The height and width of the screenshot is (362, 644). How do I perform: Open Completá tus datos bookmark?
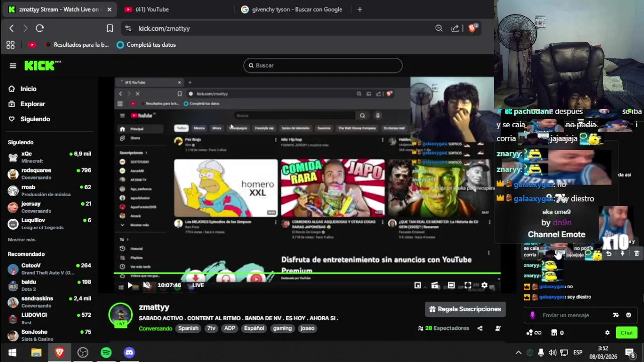(146, 45)
